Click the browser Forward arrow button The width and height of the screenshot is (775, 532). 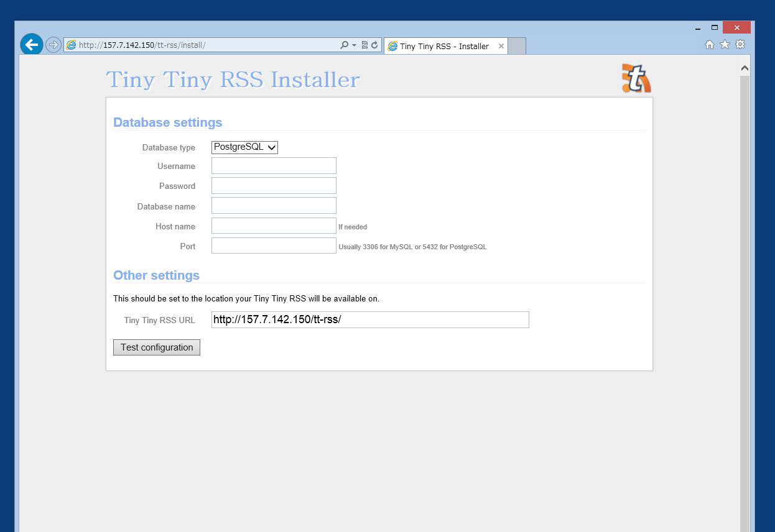[x=53, y=45]
